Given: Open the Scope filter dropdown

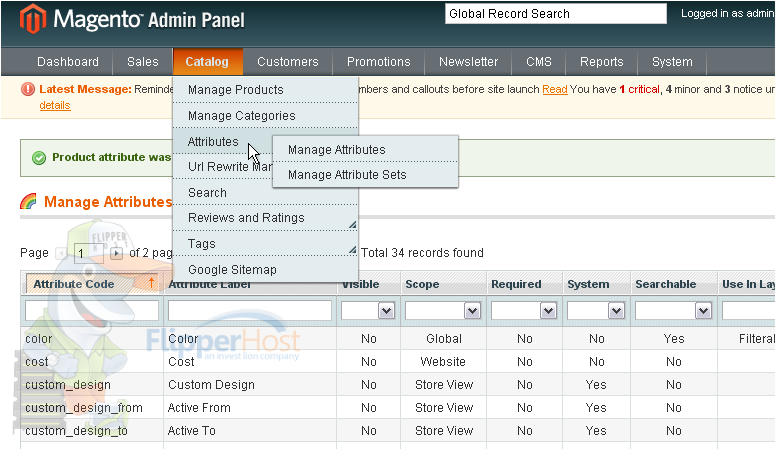Looking at the screenshot, I should click(x=472, y=311).
